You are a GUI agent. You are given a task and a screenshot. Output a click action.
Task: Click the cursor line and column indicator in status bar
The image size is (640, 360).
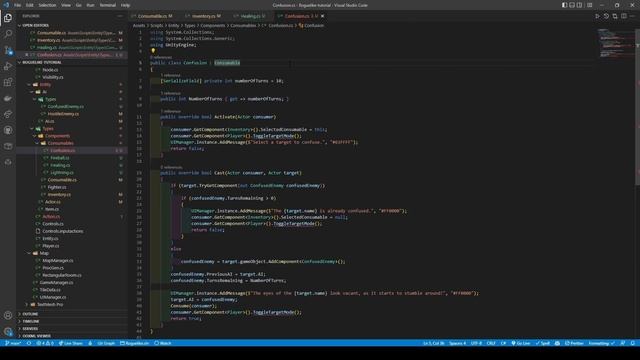433,343
